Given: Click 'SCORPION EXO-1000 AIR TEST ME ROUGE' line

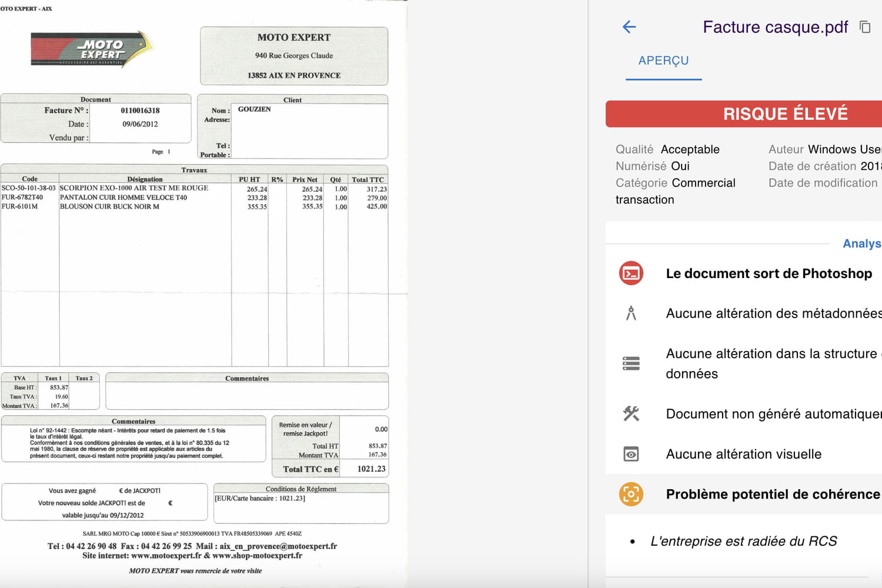Looking at the screenshot, I should [x=134, y=188].
